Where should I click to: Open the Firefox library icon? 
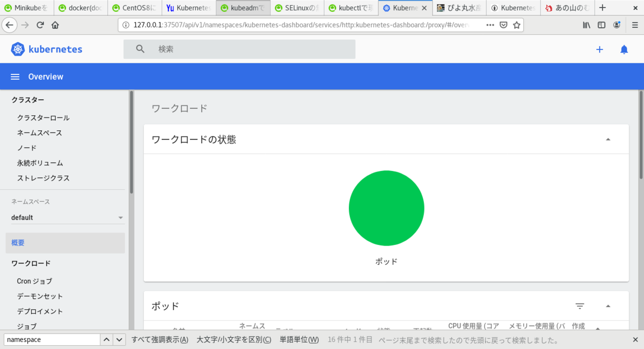click(x=587, y=25)
